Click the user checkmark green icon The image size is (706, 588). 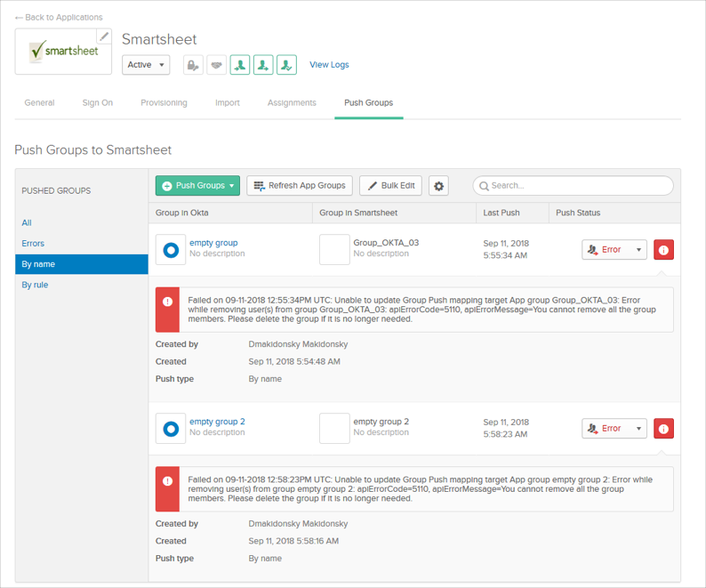(286, 65)
